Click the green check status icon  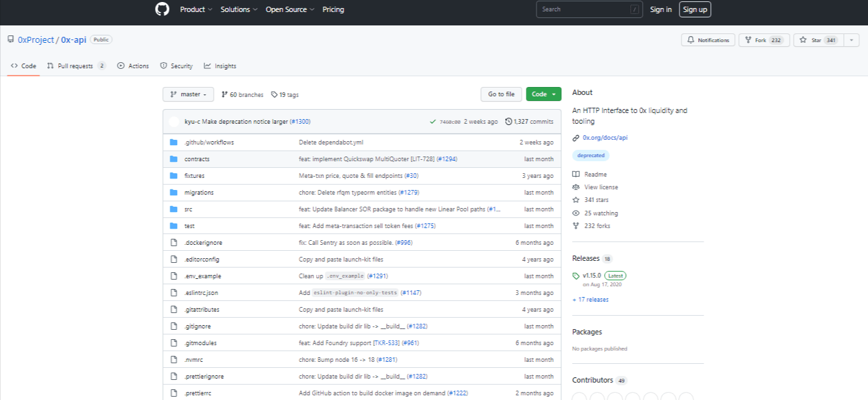[x=433, y=122]
